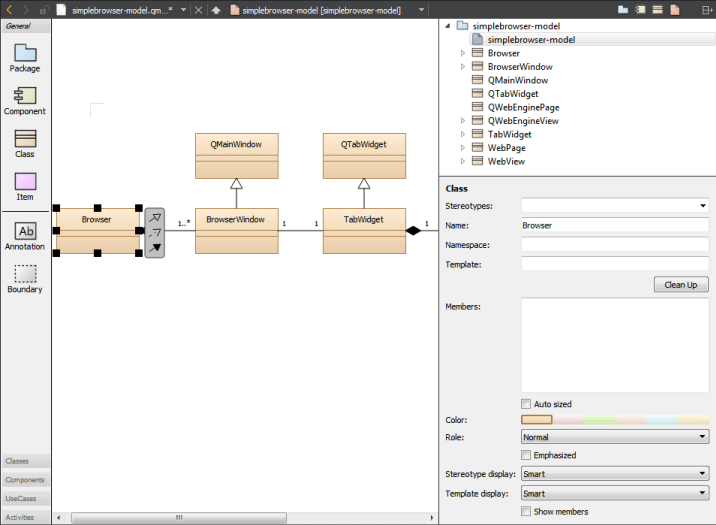Image resolution: width=716 pixels, height=525 pixels.
Task: Toggle the Emphasized checkbox
Action: [526, 455]
